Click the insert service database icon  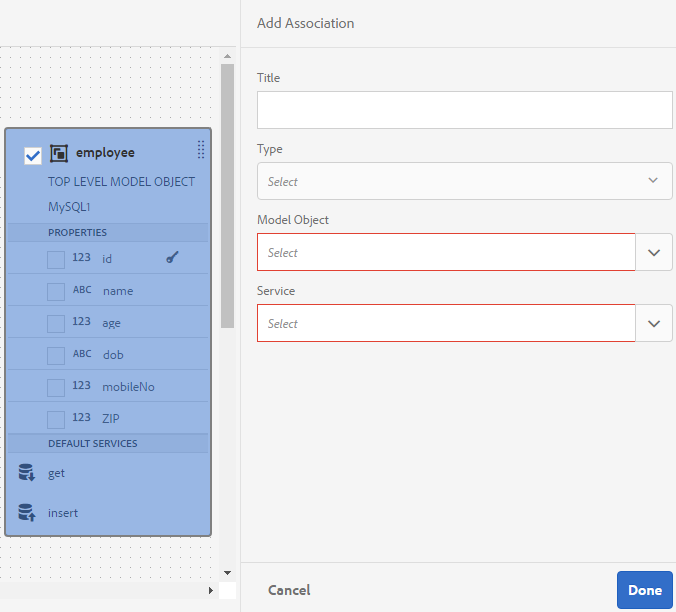27,513
